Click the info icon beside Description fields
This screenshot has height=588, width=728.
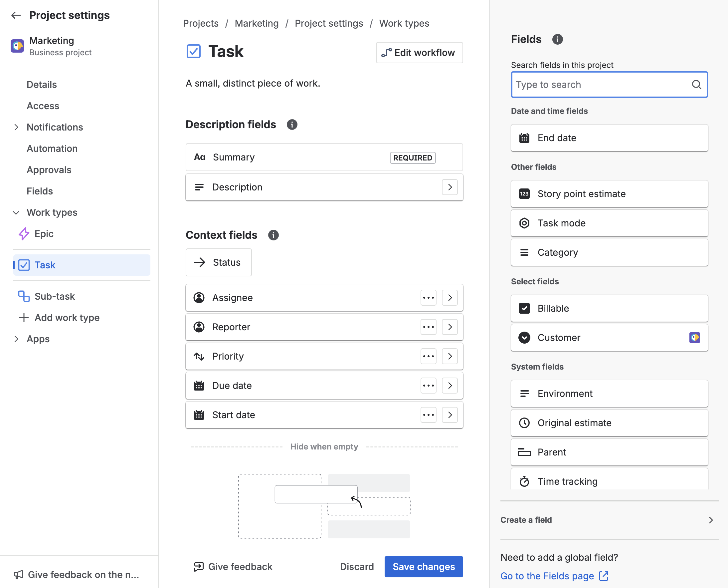292,125
